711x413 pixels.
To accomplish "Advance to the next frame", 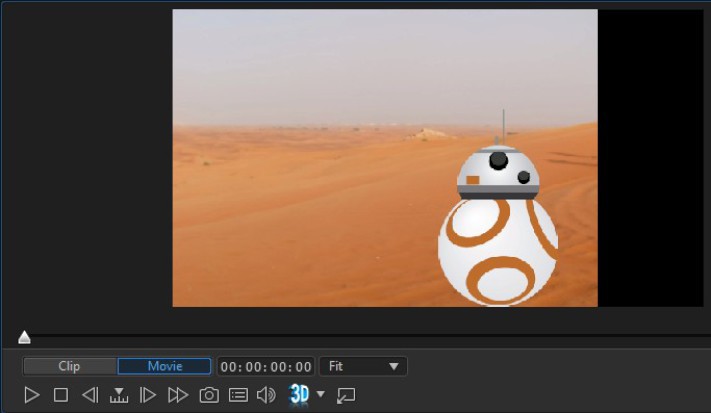I will tap(147, 395).
